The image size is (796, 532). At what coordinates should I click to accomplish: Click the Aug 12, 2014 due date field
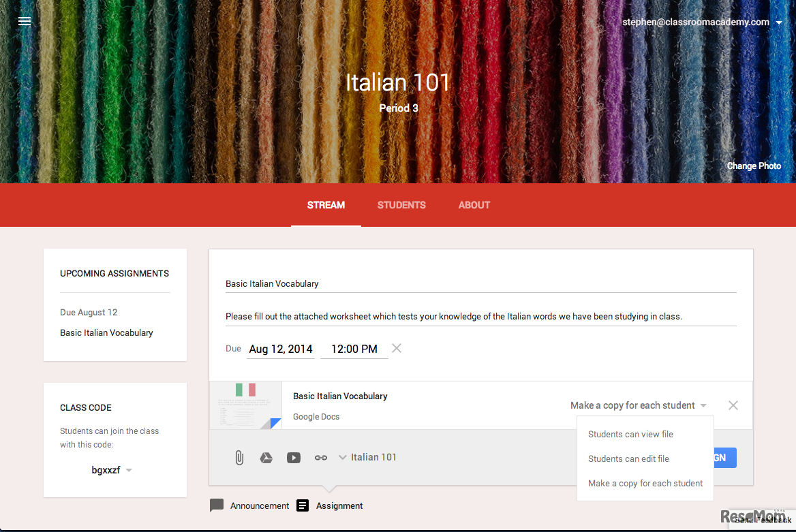(x=280, y=348)
